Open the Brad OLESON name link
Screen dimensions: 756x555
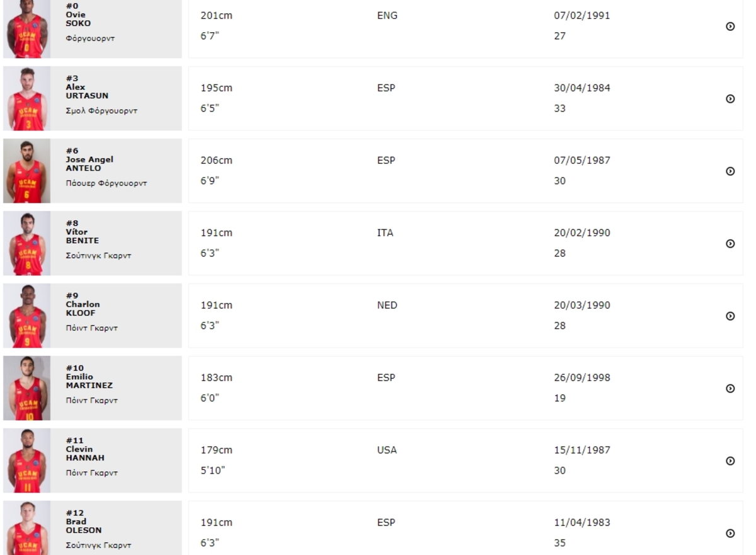[x=83, y=526]
